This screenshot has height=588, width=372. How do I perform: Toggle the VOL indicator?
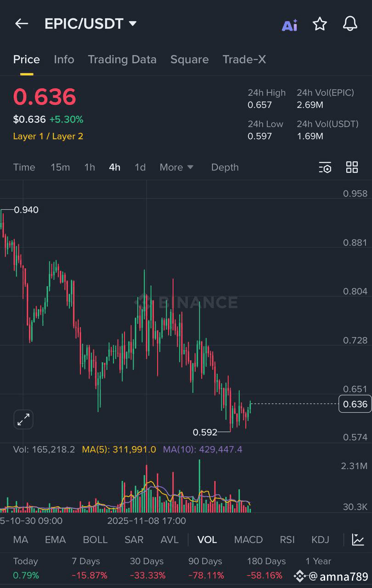(x=207, y=539)
